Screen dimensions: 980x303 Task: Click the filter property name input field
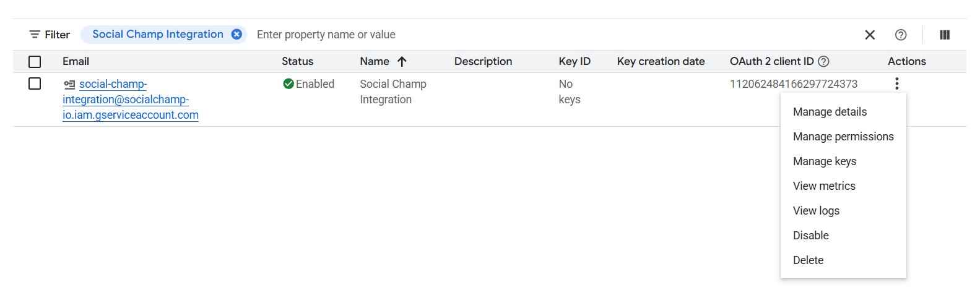coord(433,35)
